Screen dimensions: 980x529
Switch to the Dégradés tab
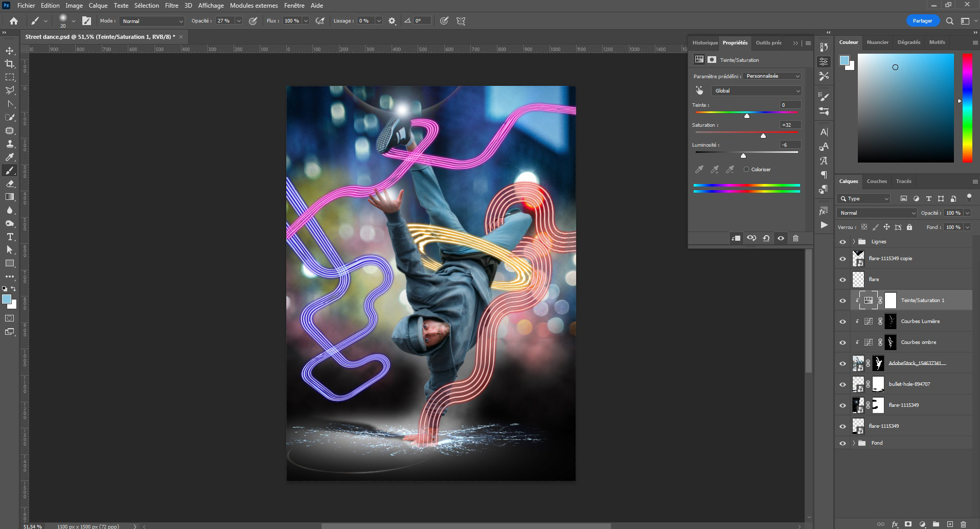(908, 42)
